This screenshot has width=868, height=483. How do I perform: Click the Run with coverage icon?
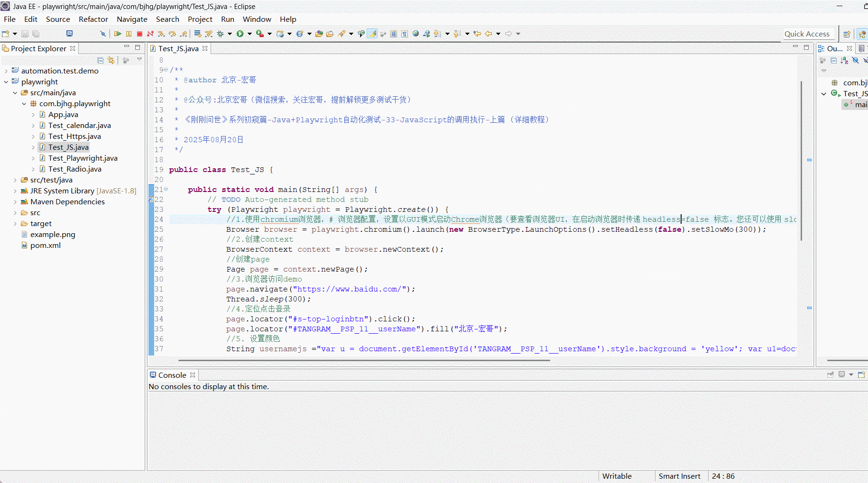[259, 34]
